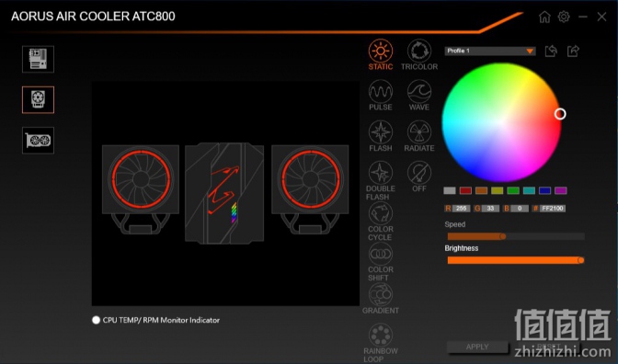The image size is (618, 364).
Task: Choose the Tricolor lighting effect
Action: [419, 54]
